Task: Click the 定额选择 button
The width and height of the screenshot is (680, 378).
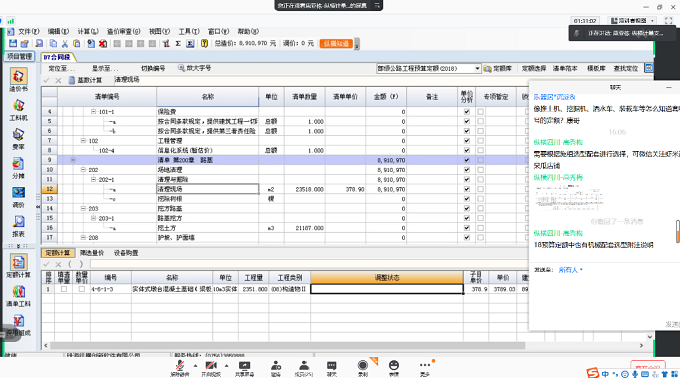Action: coord(533,68)
